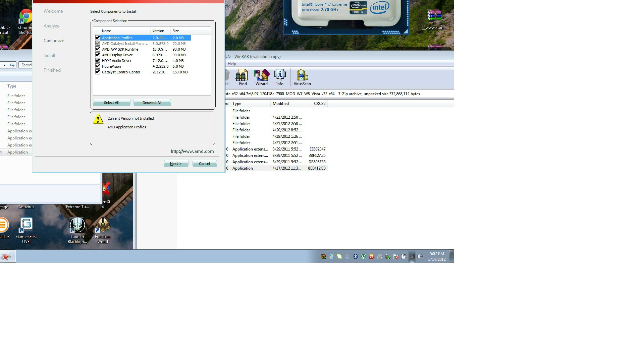644x362 pixels.
Task: Uncheck Catalyst Control Center component
Action: [x=98, y=72]
